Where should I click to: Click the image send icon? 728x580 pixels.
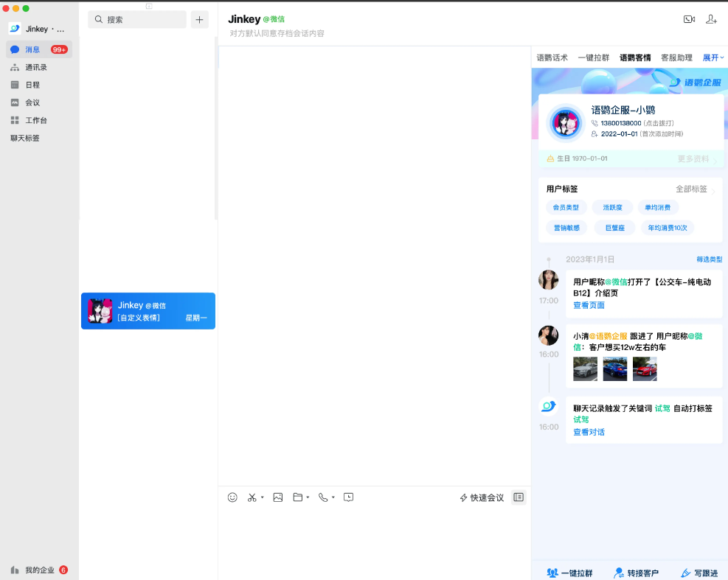pos(278,497)
